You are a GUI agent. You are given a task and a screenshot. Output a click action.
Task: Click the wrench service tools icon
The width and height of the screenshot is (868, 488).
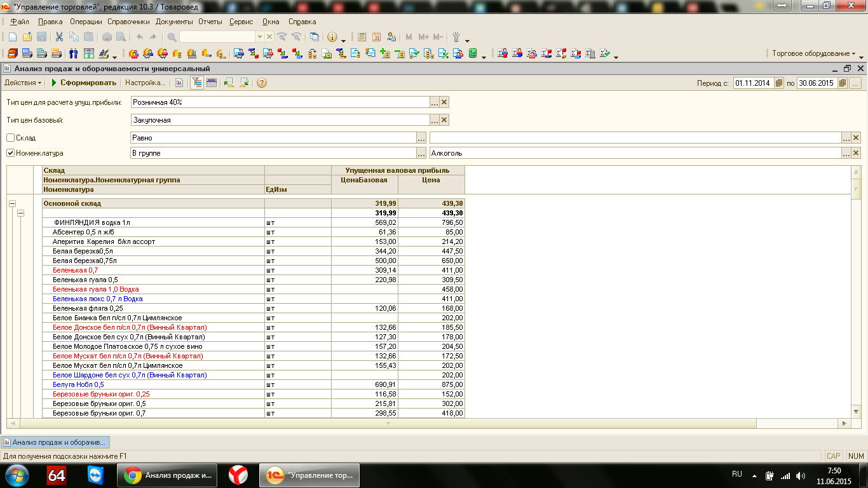point(457,37)
